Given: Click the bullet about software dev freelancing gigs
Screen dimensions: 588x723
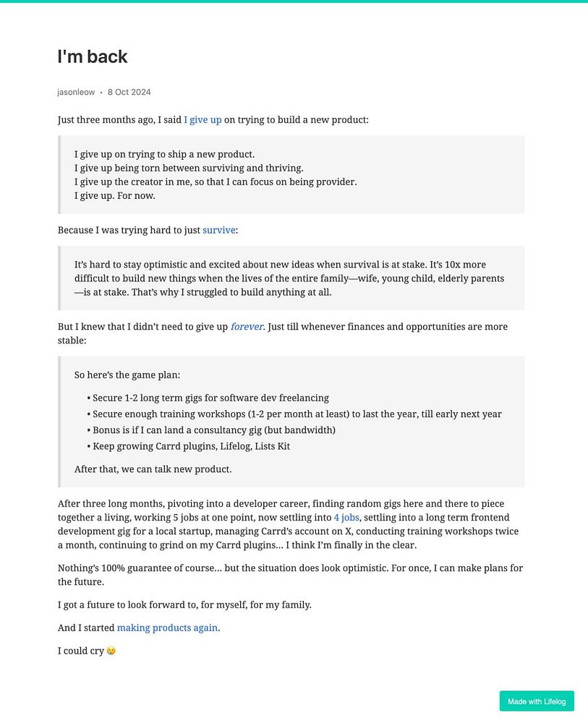Looking at the screenshot, I should [x=210, y=398].
